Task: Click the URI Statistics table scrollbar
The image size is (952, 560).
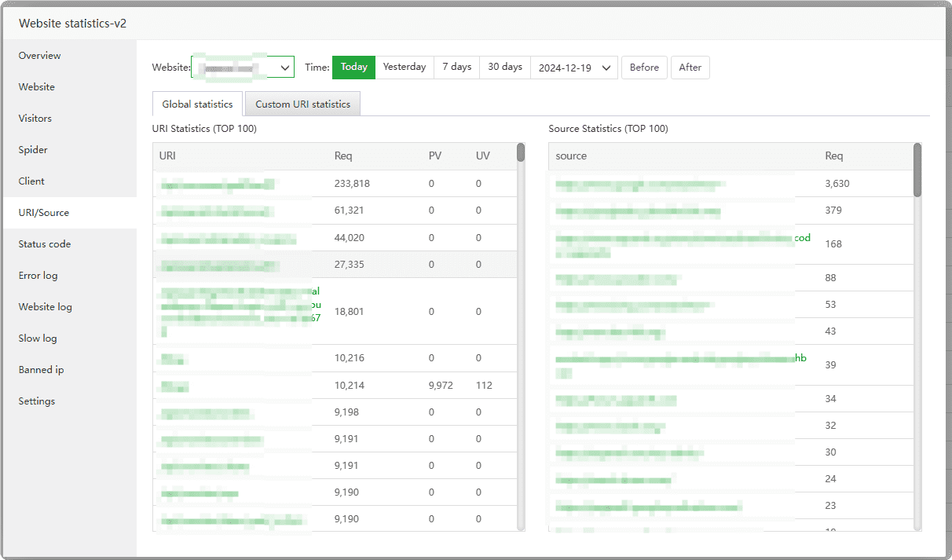Action: (x=521, y=152)
